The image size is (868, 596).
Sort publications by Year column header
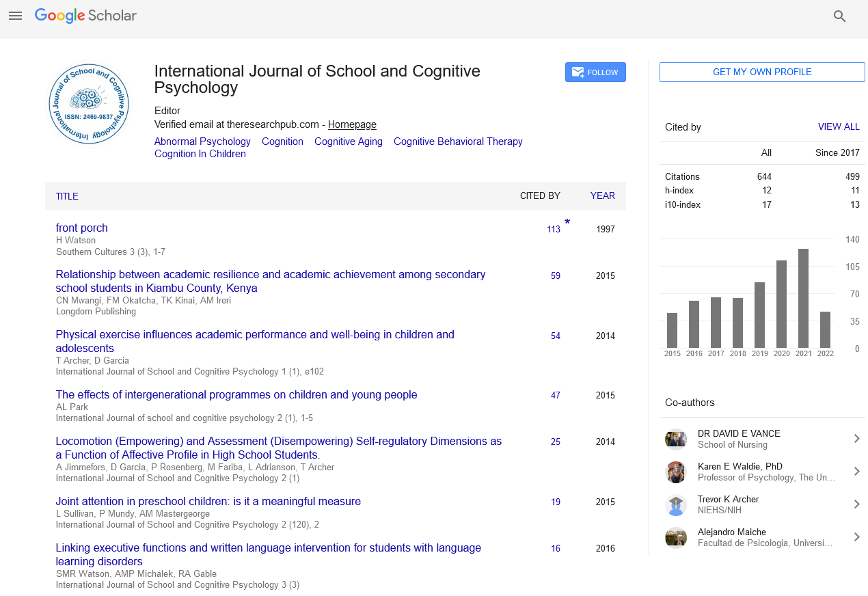602,196
